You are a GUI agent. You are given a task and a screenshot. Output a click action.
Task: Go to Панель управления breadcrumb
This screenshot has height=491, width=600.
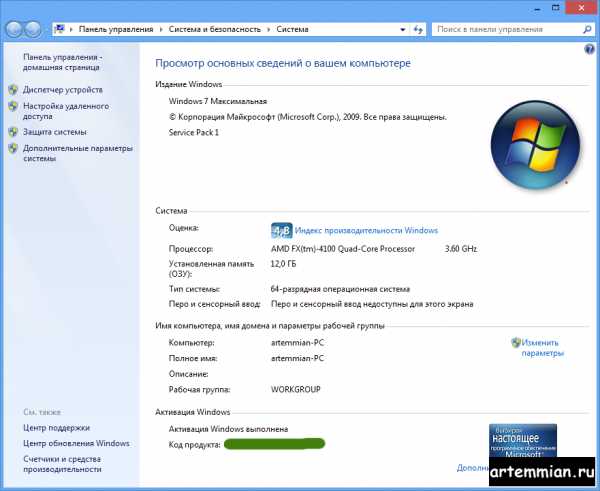point(116,29)
